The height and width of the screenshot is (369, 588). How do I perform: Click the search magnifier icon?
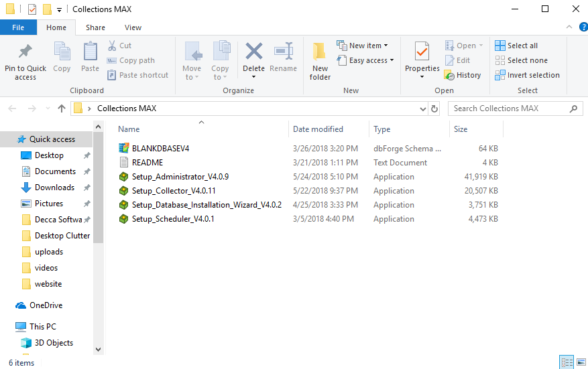click(573, 108)
